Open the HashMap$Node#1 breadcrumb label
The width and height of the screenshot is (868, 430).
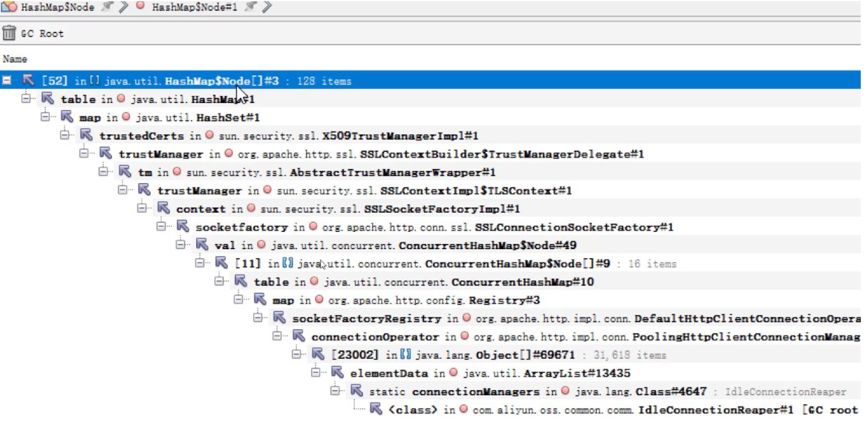click(194, 7)
